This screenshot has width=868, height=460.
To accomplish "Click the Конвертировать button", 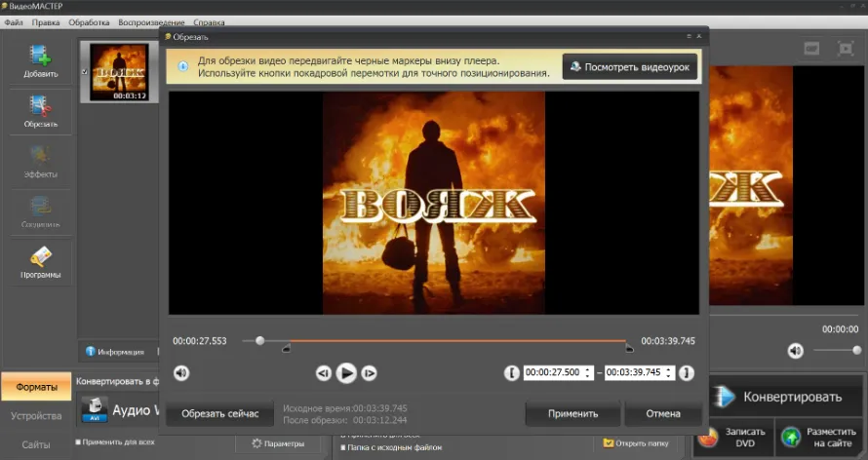I will coord(785,397).
